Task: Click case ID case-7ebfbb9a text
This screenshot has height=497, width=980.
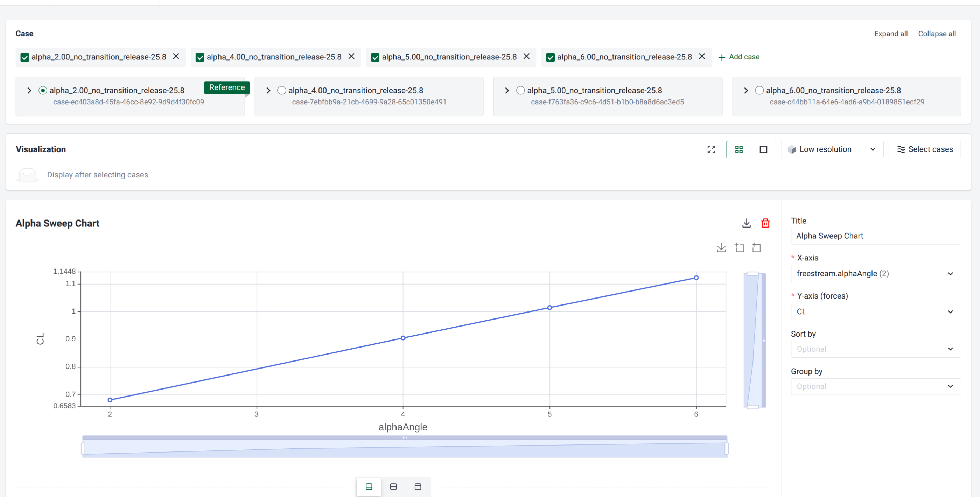Action: (369, 102)
